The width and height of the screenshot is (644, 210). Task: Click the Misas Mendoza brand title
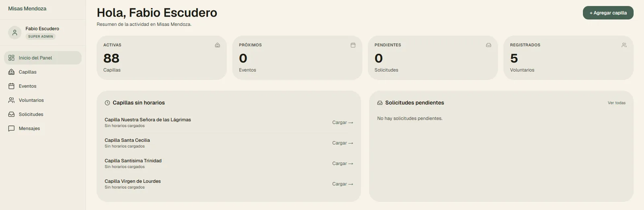27,8
